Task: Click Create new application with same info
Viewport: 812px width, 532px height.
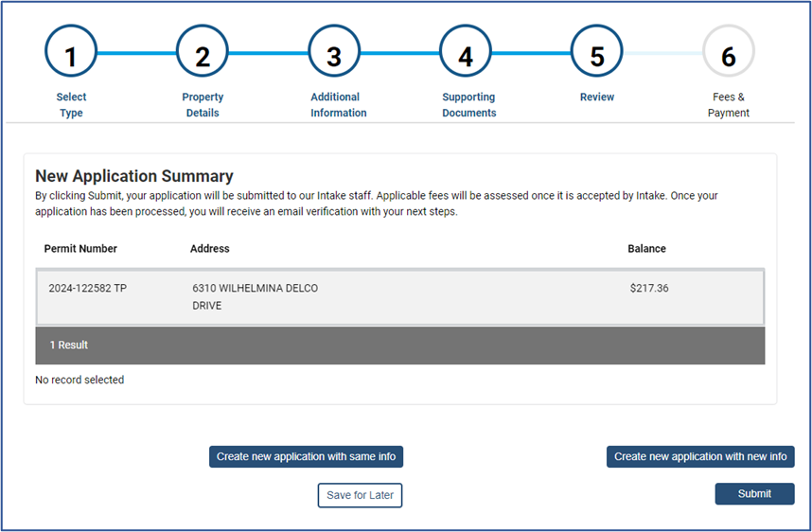Action: (x=306, y=456)
